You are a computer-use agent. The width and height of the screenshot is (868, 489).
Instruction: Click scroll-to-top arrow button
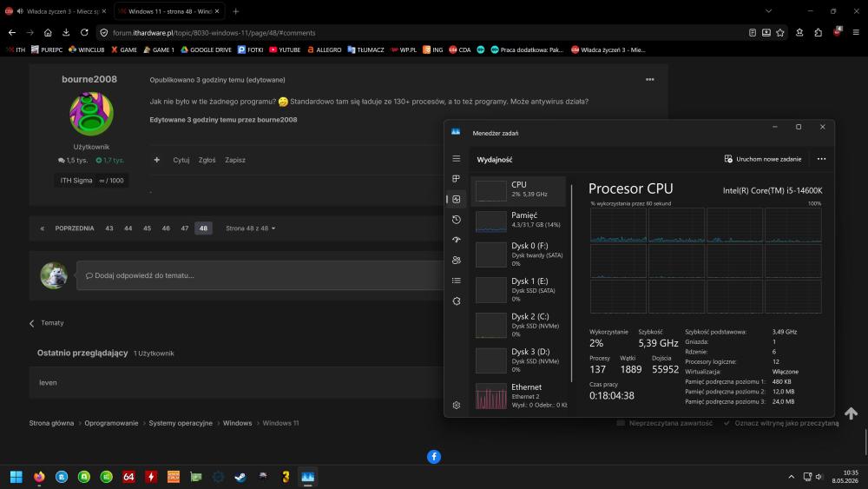pyautogui.click(x=851, y=413)
